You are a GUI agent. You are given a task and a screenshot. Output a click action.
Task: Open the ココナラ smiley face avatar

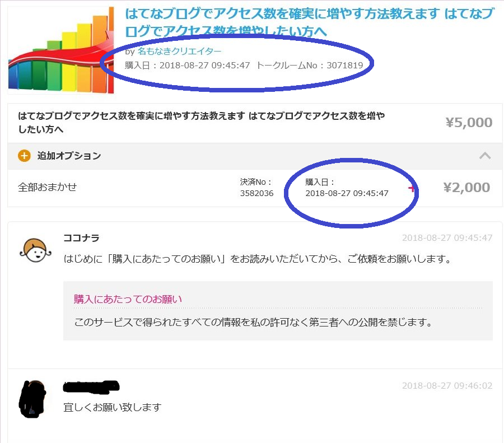pyautogui.click(x=35, y=250)
